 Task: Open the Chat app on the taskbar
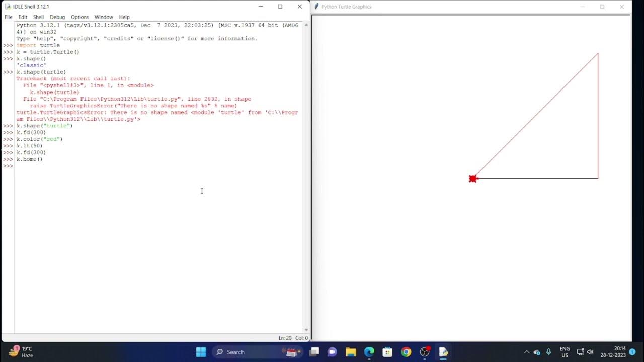pos(332,352)
